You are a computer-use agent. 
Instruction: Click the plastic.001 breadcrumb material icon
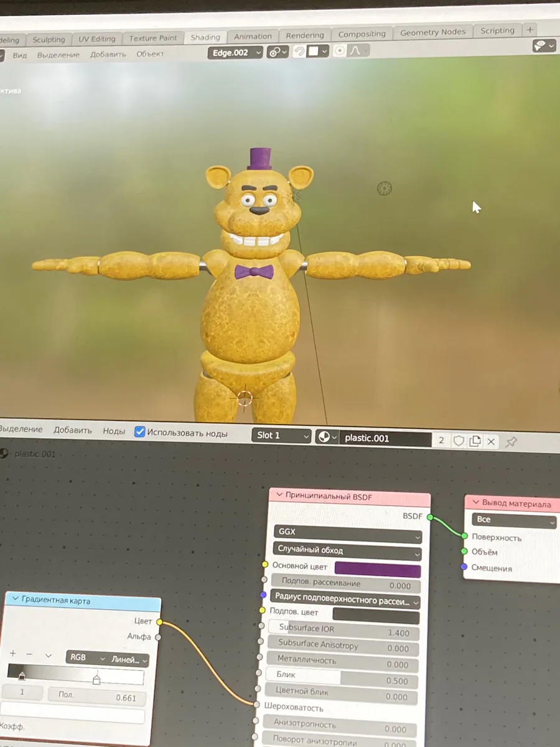coord(5,454)
